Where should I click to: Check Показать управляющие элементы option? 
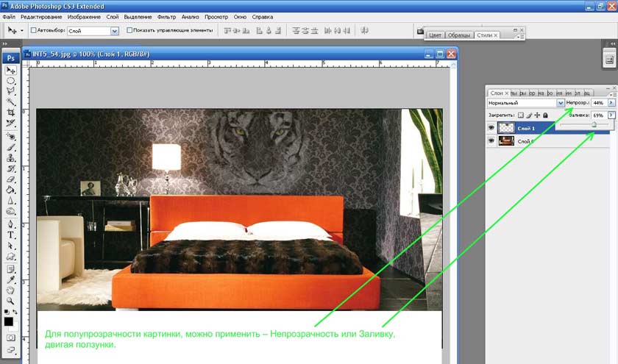tap(130, 31)
